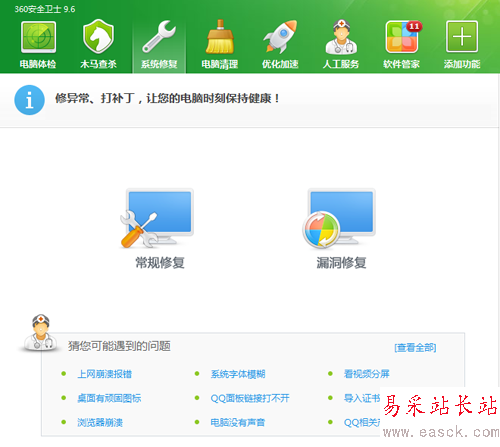Click the blue info icon
The height and width of the screenshot is (447, 500).
click(x=29, y=100)
